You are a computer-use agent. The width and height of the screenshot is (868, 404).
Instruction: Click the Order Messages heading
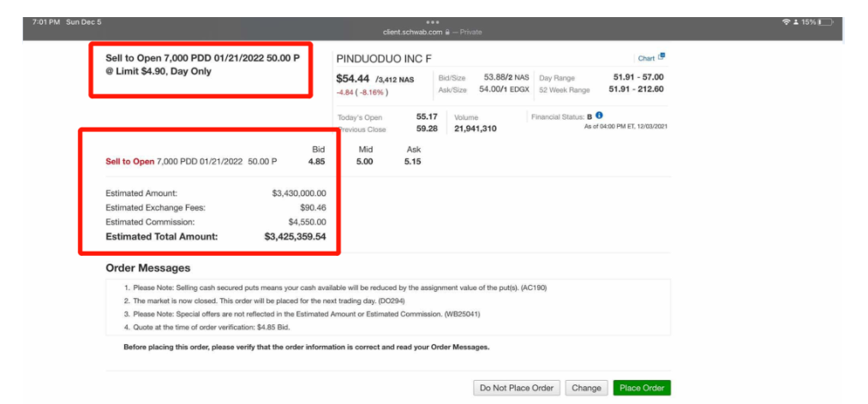pyautogui.click(x=147, y=268)
